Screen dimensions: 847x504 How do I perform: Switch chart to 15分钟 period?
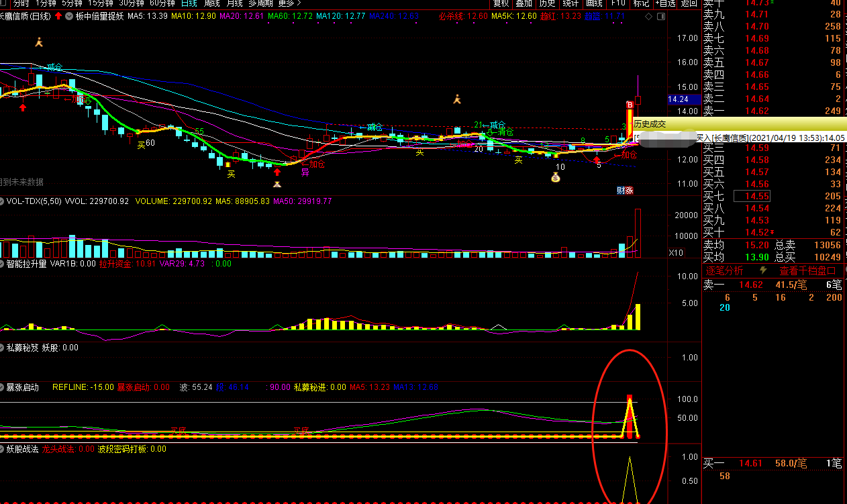(101, 3)
